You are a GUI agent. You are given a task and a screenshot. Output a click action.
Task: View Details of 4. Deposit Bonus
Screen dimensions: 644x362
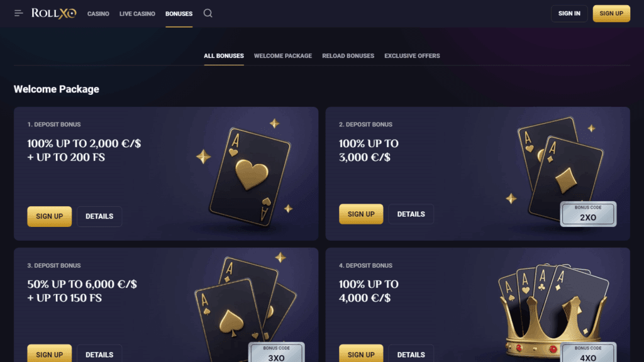pos(411,353)
